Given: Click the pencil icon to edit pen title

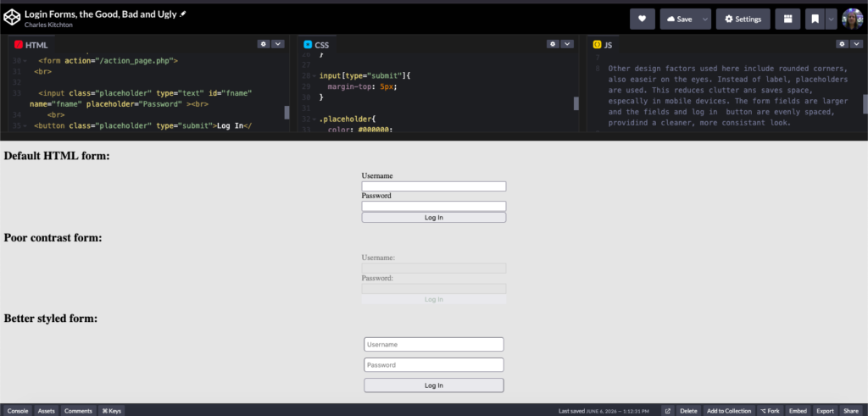Looking at the screenshot, I should tap(183, 14).
